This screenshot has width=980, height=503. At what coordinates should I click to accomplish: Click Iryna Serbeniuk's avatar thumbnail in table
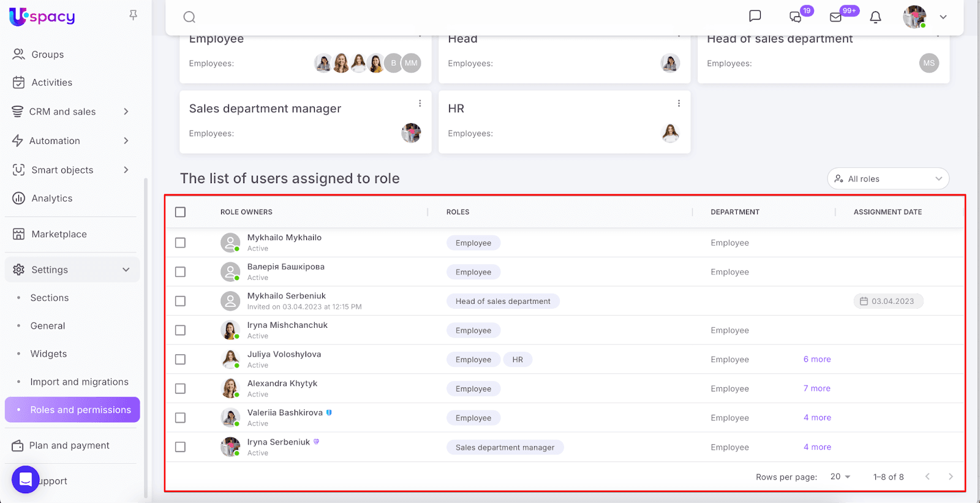[x=230, y=447]
